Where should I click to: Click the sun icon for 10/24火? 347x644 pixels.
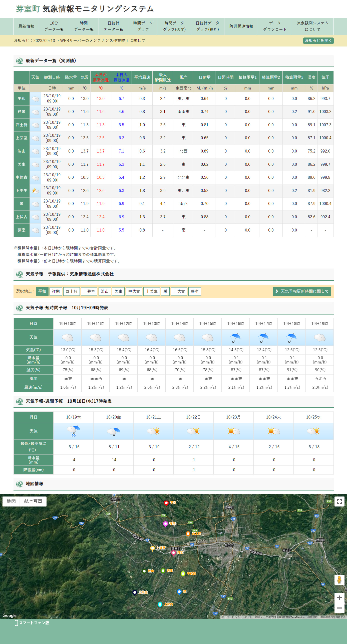tap(273, 431)
